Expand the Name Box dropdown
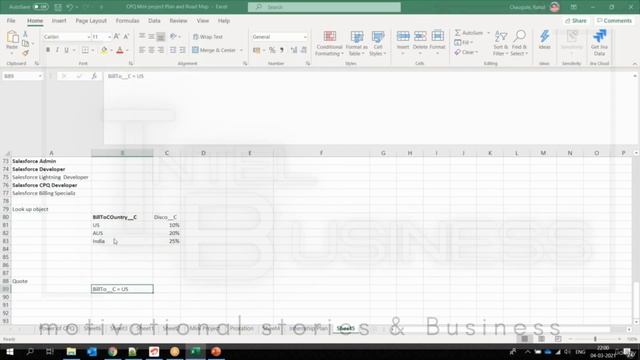This screenshot has width=640, height=360. pyautogui.click(x=40, y=76)
